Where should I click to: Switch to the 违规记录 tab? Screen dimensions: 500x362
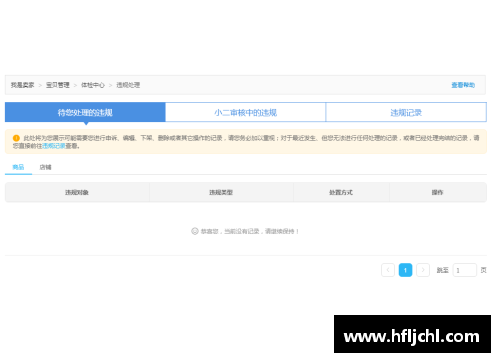click(x=406, y=112)
